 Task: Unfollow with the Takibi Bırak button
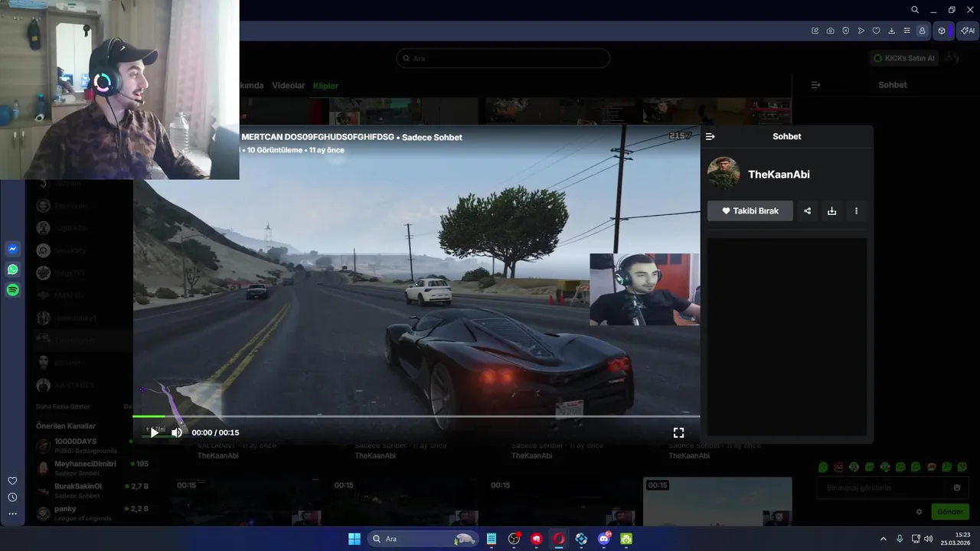(750, 210)
